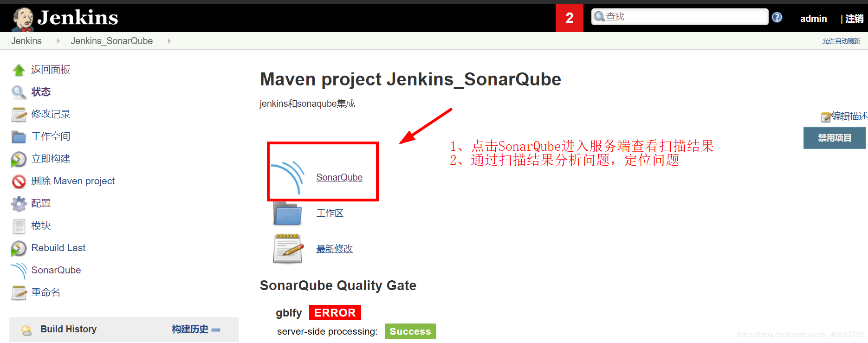Open the SonarQube link in main panel
This screenshot has height=343, width=868.
click(x=339, y=177)
